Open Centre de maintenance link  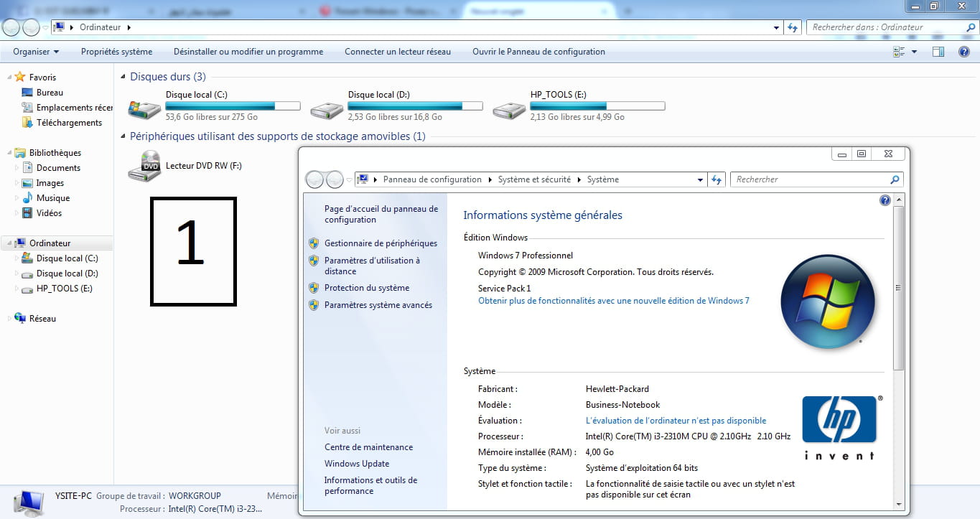pyautogui.click(x=368, y=447)
